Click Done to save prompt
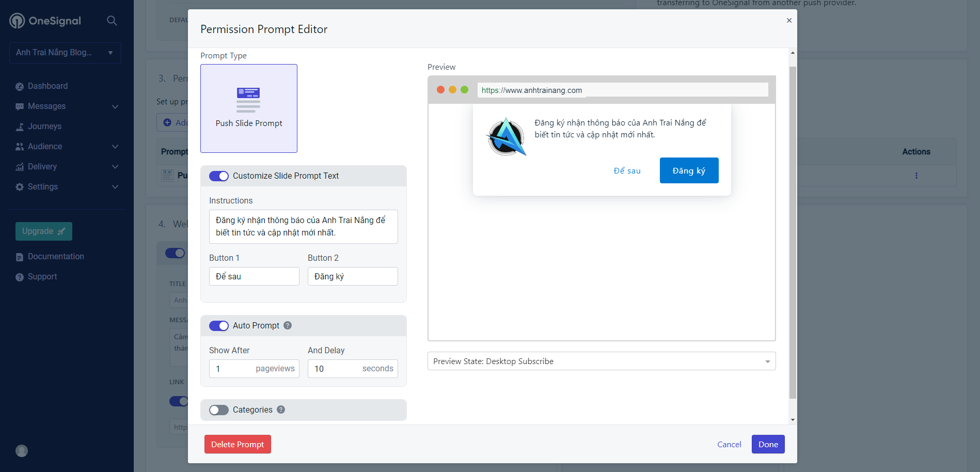This screenshot has width=980, height=472. 768,444
